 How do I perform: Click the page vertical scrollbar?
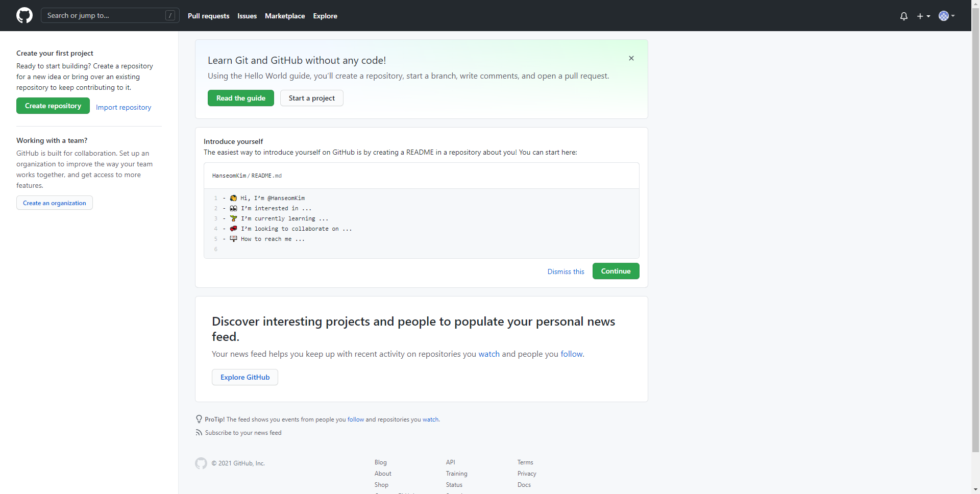click(x=975, y=230)
